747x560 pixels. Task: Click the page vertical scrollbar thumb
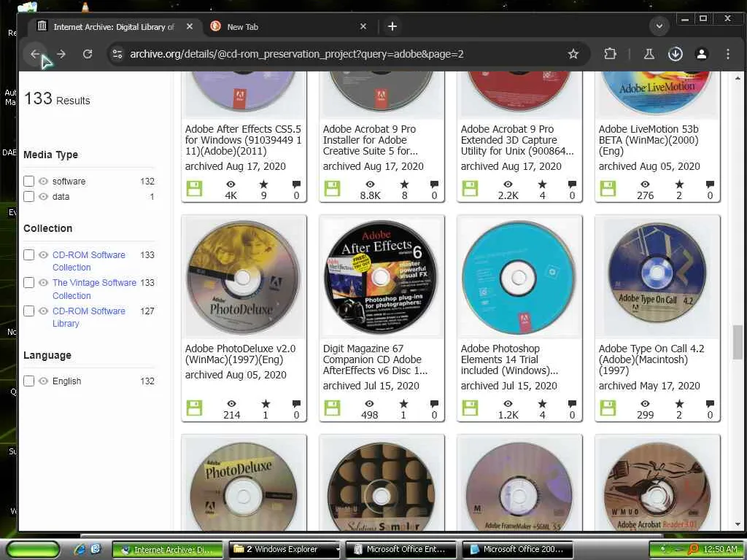[x=738, y=342]
